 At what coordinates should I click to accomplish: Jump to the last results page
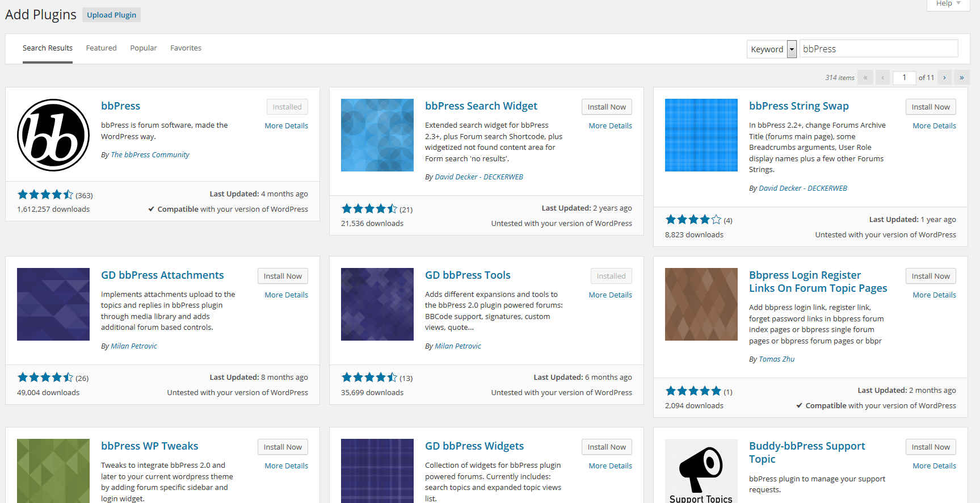961,78
